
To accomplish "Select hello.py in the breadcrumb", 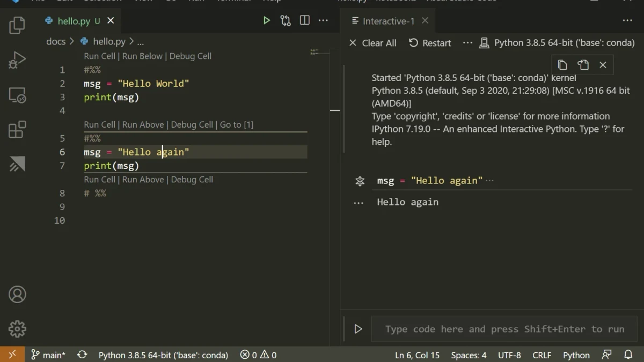I will coord(103,41).
